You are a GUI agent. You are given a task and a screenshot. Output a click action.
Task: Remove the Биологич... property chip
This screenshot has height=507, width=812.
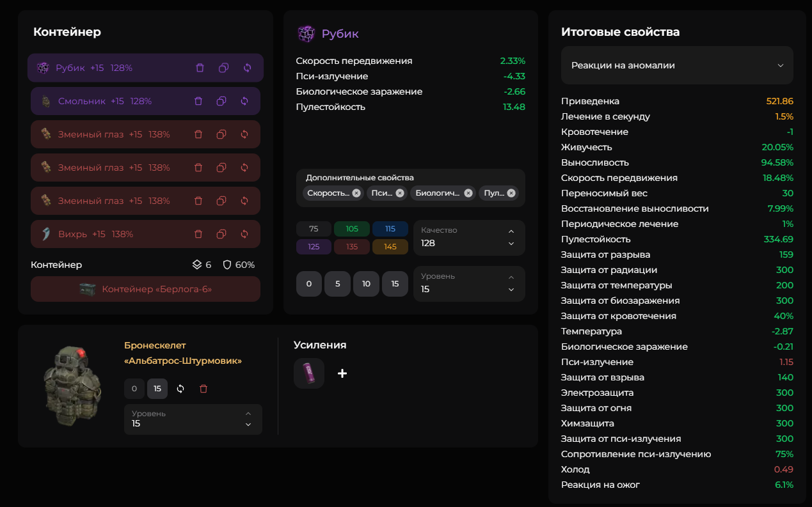point(468,193)
